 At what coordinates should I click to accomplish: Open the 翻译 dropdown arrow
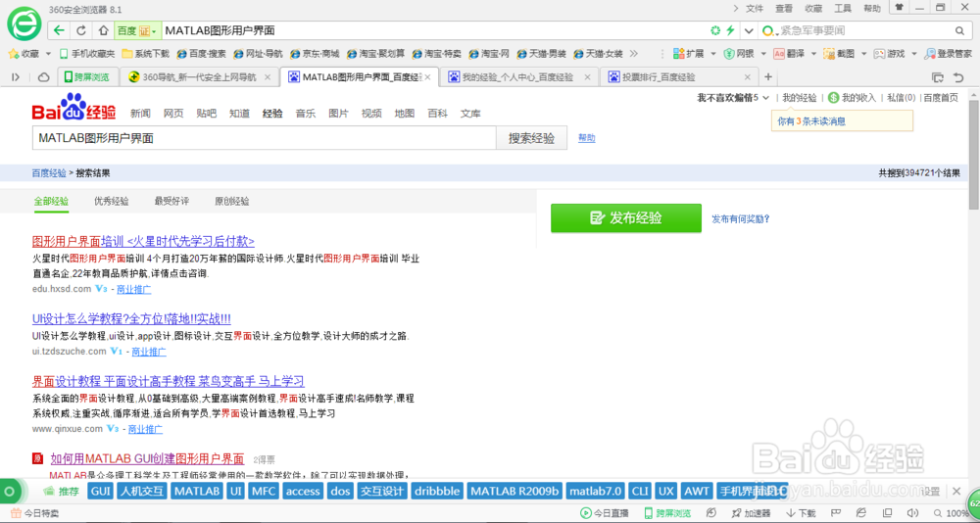(x=813, y=54)
